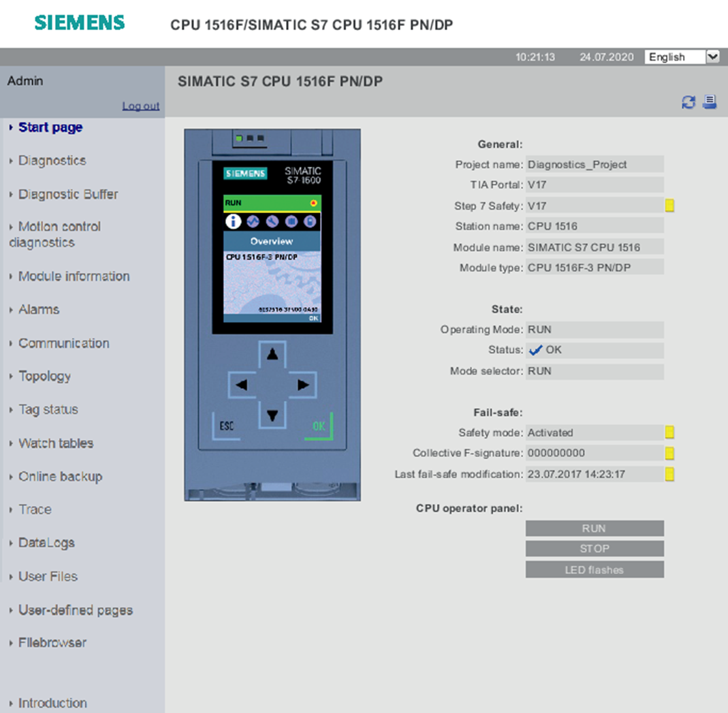Viewport: 728px width, 713px height.
Task: Click the Module type CPU 1516F-3 PN/DP field
Action: pyautogui.click(x=595, y=268)
